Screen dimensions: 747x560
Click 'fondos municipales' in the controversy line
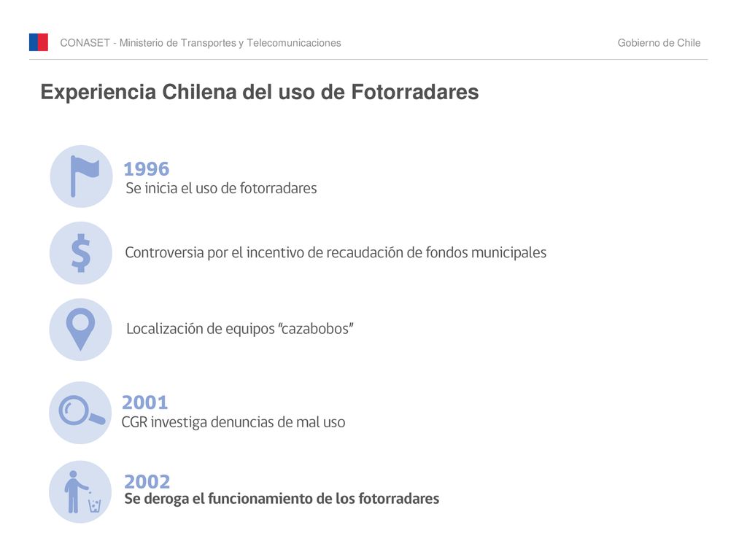[486, 252]
